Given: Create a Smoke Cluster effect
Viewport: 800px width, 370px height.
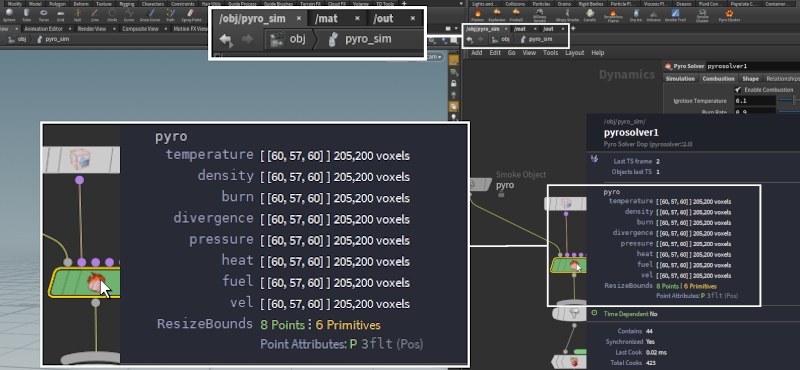Looking at the screenshot, I should click(x=703, y=15).
